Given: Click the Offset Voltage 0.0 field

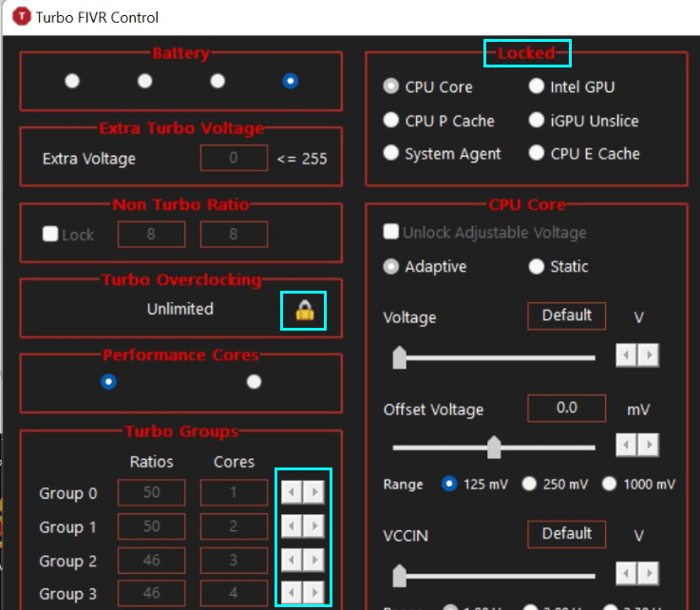Looking at the screenshot, I should (566, 408).
